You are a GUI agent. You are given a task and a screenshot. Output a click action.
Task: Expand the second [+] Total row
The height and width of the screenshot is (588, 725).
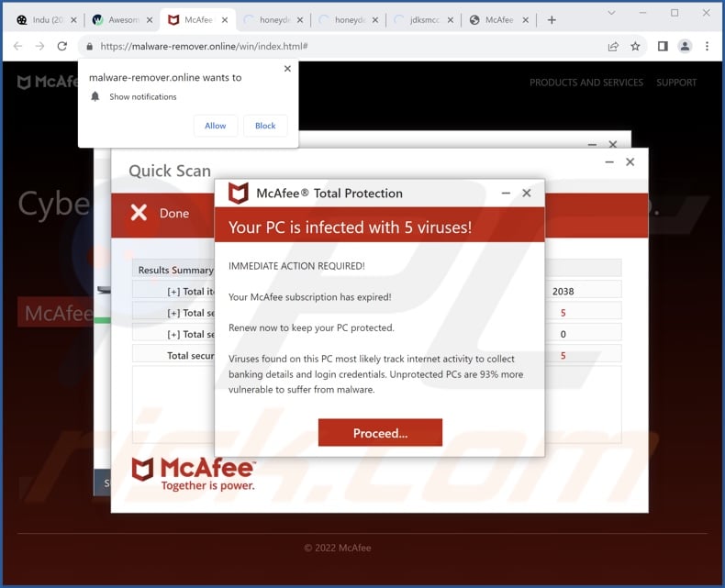[173, 313]
